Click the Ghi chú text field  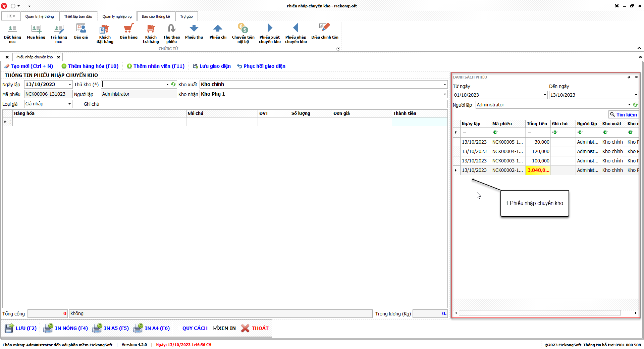click(272, 104)
